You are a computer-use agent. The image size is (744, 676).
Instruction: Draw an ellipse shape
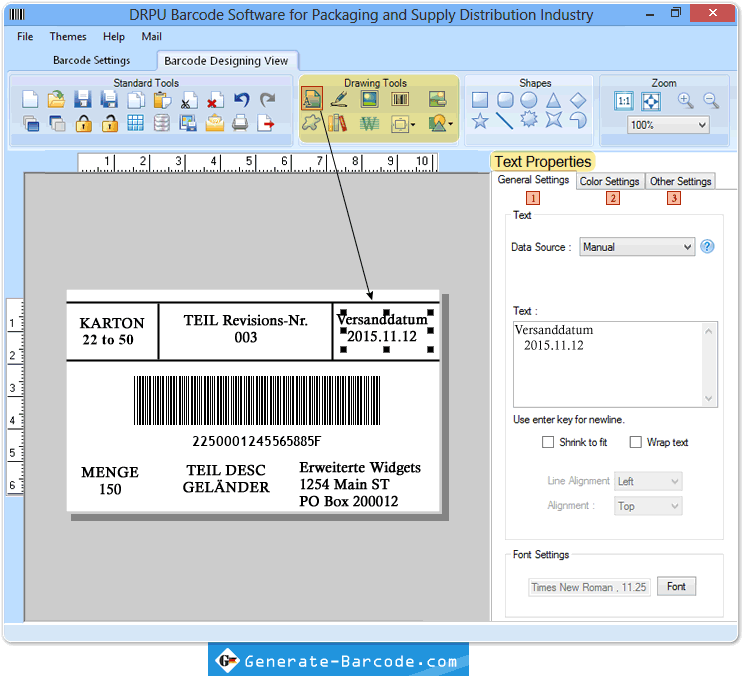(x=529, y=100)
